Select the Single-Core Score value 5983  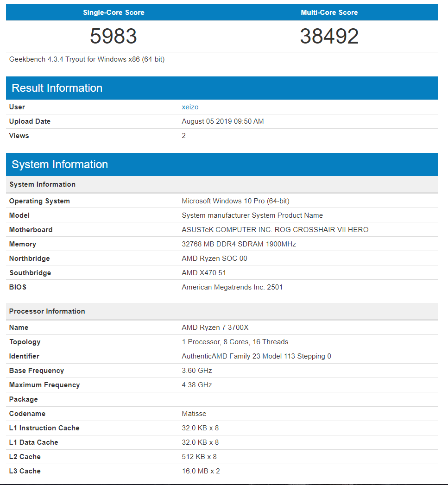113,36
